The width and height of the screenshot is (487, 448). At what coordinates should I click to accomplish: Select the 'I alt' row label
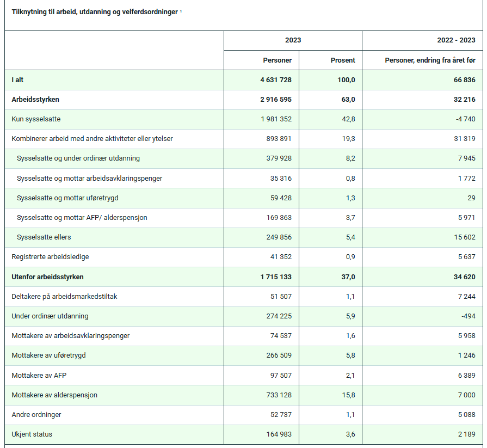(x=17, y=80)
